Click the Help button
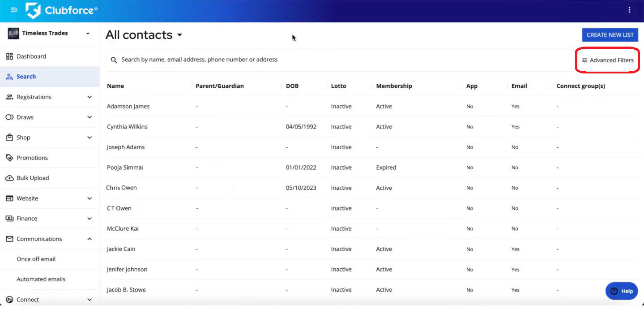644x309 pixels. [x=622, y=291]
